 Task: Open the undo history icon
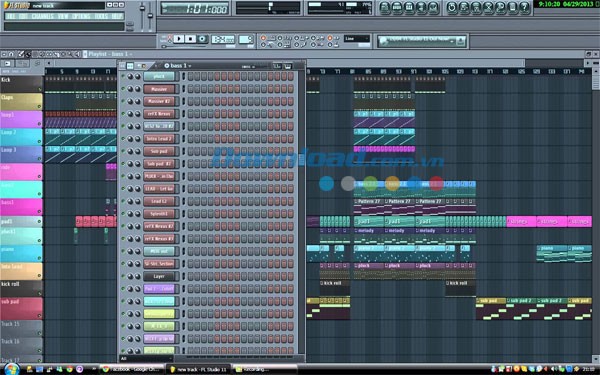point(452,8)
